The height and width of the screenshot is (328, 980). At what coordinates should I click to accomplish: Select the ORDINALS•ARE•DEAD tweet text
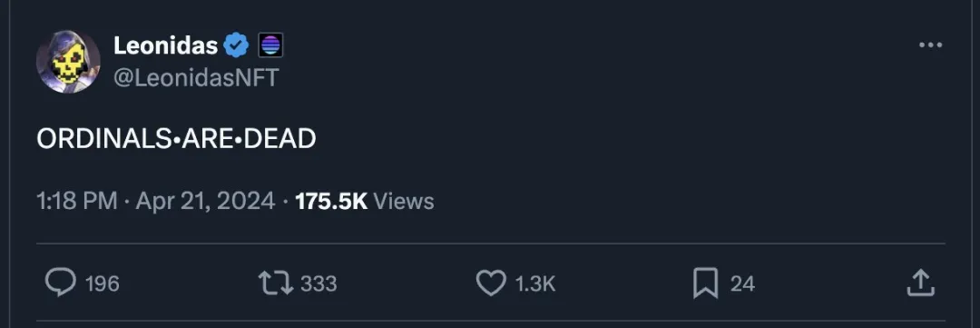point(176,139)
